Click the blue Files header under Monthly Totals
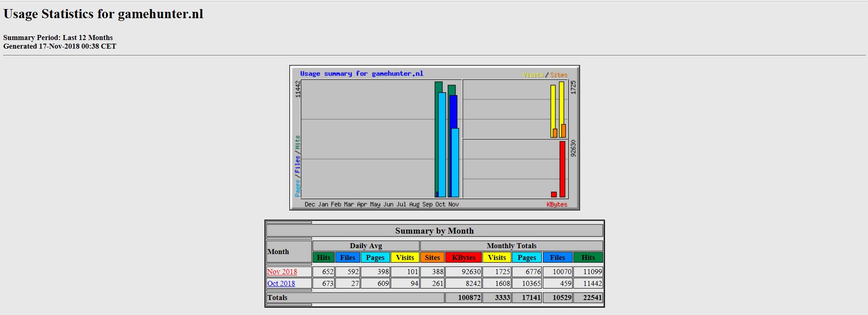This screenshot has height=315, width=868. [x=557, y=258]
